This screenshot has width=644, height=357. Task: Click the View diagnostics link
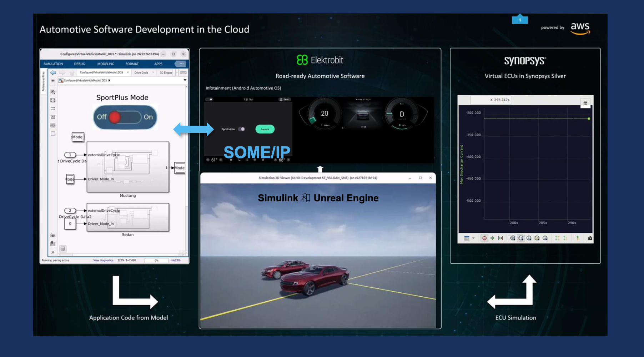click(103, 260)
